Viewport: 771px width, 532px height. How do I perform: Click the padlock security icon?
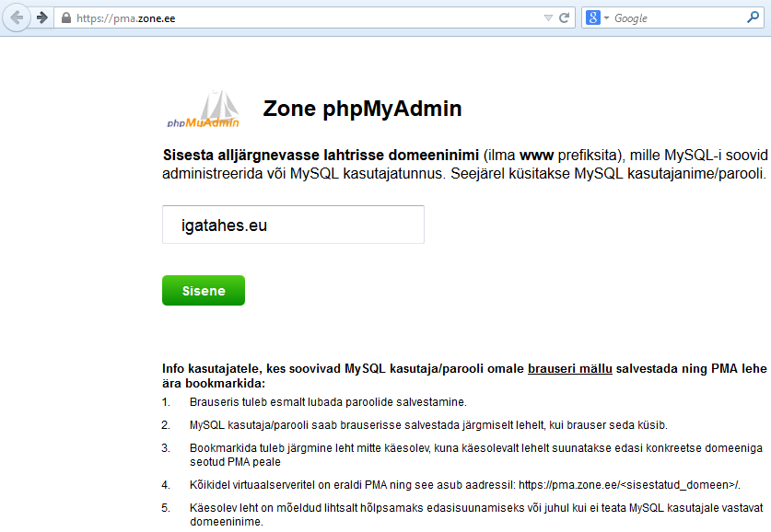pos(64,18)
